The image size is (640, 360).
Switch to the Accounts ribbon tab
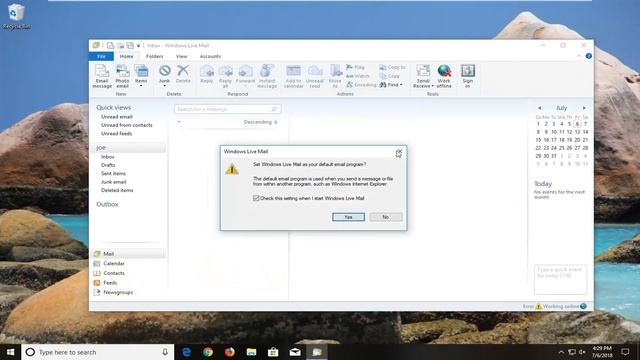tap(210, 56)
